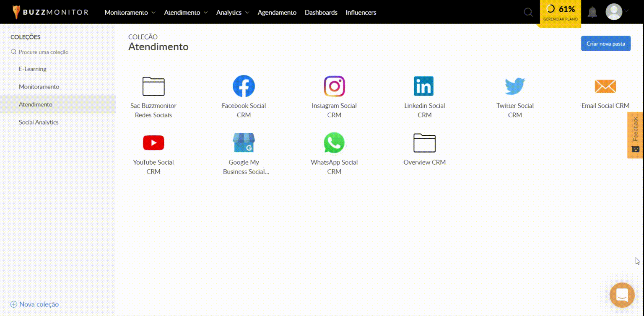Open the Instagram Social CRM icon
644x316 pixels.
coord(334,86)
